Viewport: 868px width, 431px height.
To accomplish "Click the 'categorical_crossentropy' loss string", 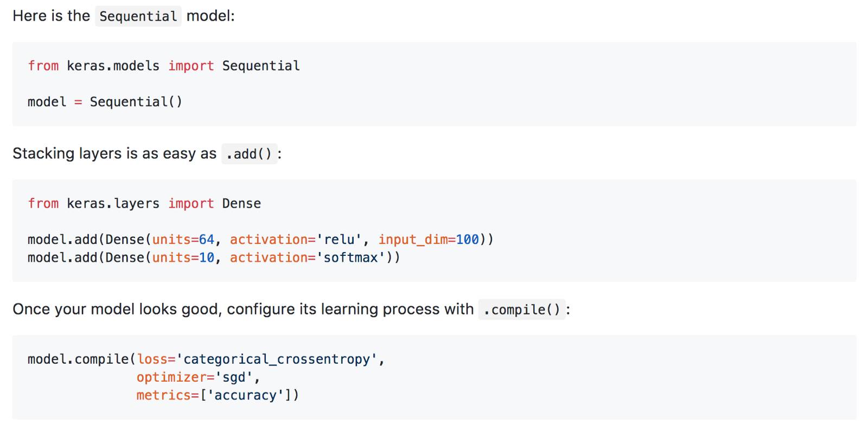I will pyautogui.click(x=277, y=359).
